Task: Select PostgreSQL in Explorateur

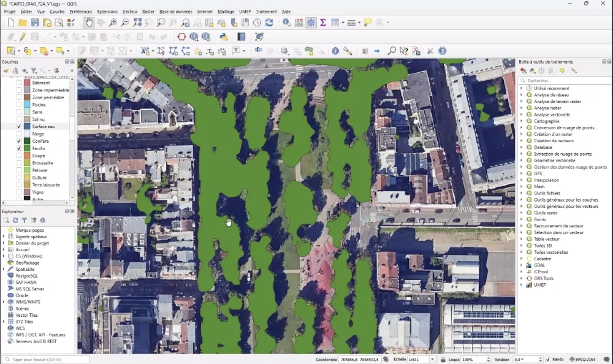Action: click(26, 276)
